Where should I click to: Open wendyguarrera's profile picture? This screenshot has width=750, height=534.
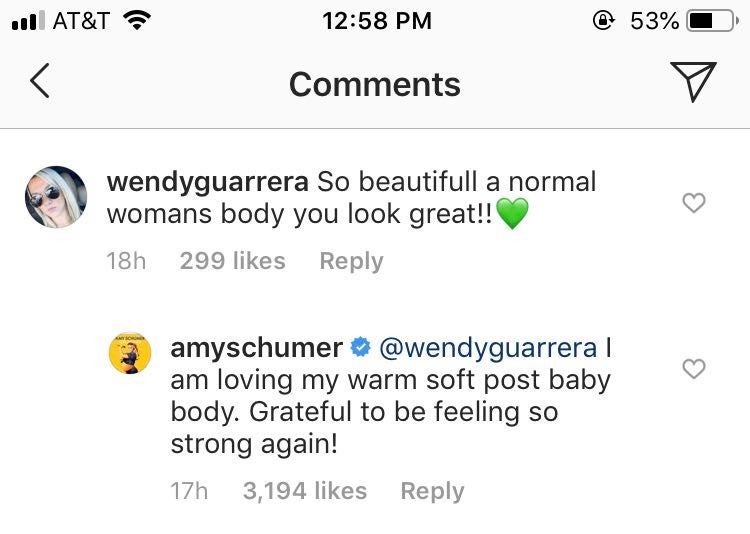(55, 197)
